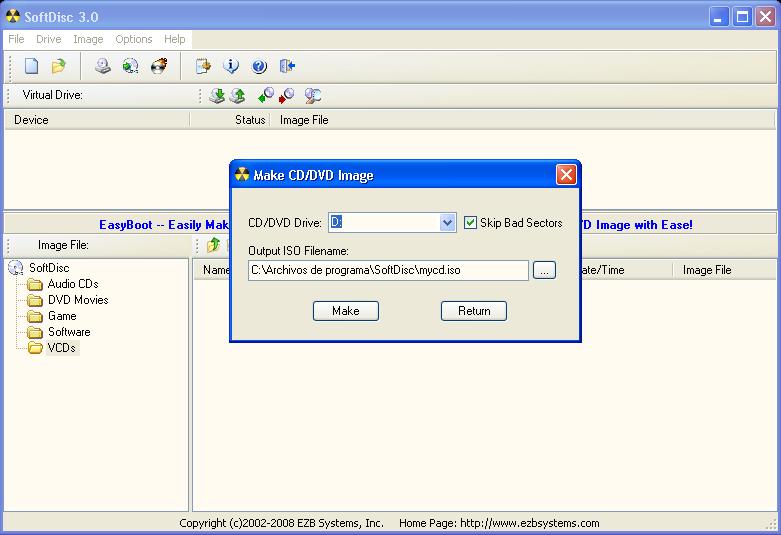Select the VCDs folder in tree
Image resolution: width=781 pixels, height=535 pixels.
(x=62, y=348)
